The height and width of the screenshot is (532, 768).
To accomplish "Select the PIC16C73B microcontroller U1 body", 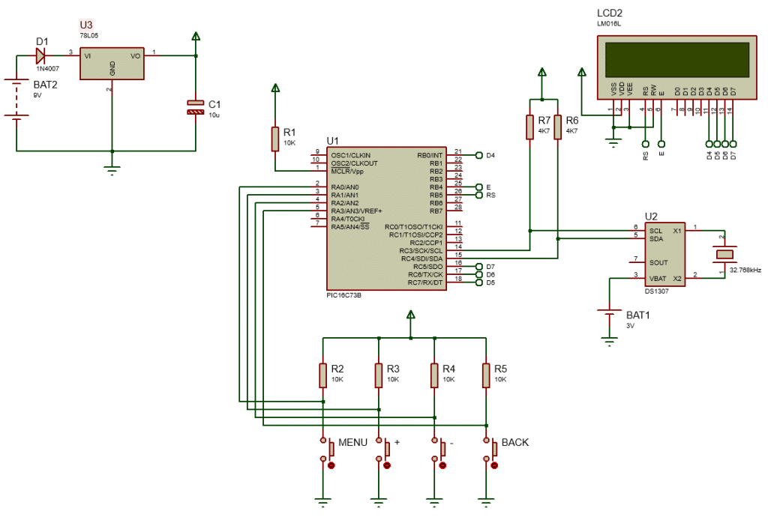I will tap(386, 218).
